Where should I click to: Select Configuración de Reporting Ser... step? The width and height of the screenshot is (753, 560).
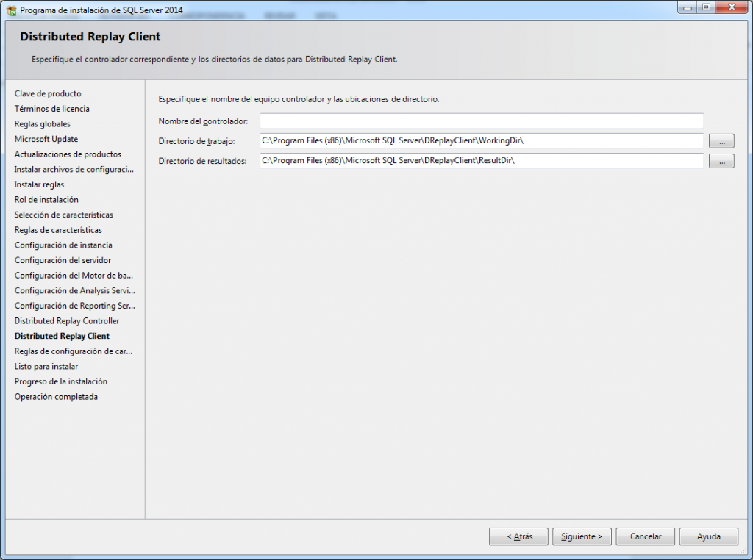click(x=74, y=306)
